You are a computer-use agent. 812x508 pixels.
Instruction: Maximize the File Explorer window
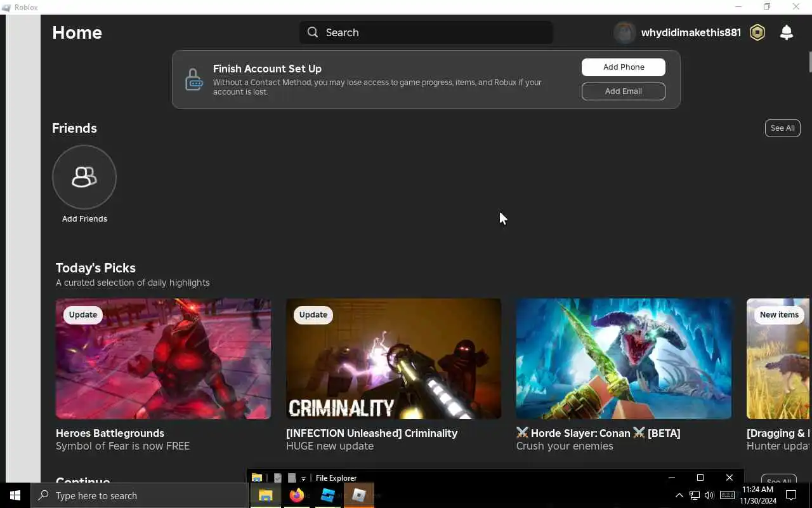pos(700,478)
